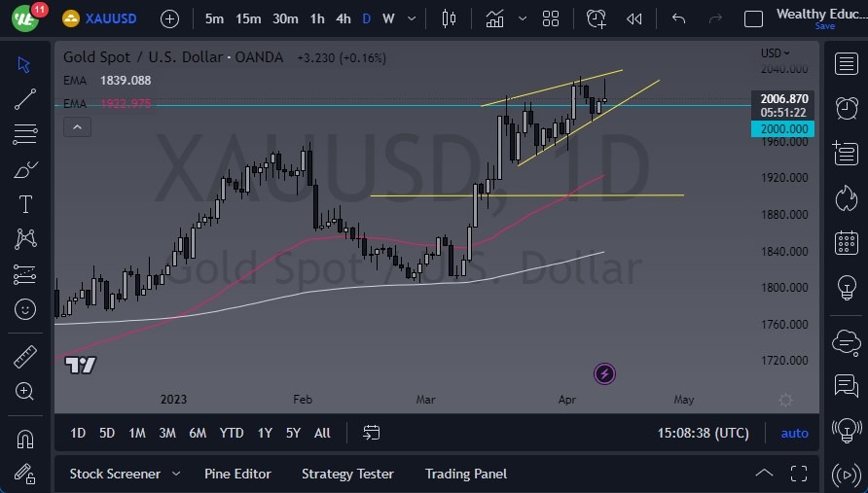Switch to 4h timeframe
The width and height of the screenshot is (868, 493).
pos(344,18)
